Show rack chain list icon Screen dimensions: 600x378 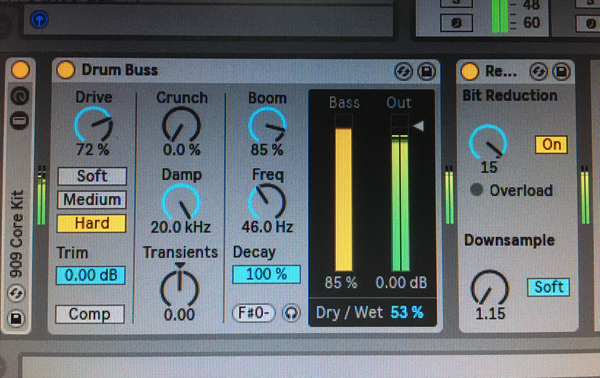pos(19,121)
